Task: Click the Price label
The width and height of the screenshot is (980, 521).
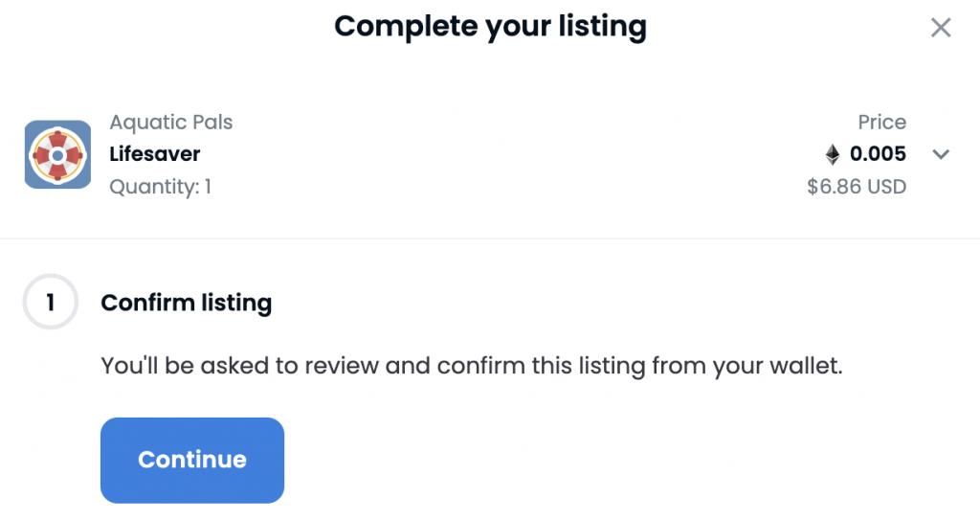Action: (x=881, y=122)
